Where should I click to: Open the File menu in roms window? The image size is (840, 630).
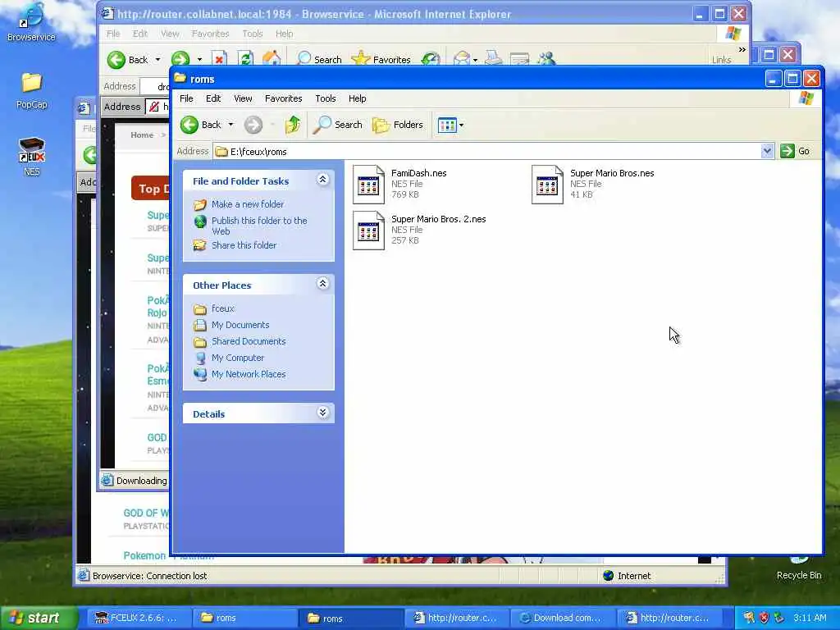click(186, 98)
